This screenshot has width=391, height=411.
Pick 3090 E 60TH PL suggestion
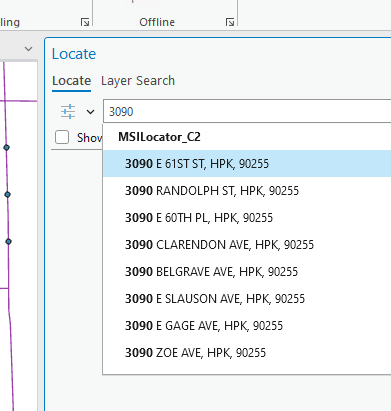click(x=247, y=218)
